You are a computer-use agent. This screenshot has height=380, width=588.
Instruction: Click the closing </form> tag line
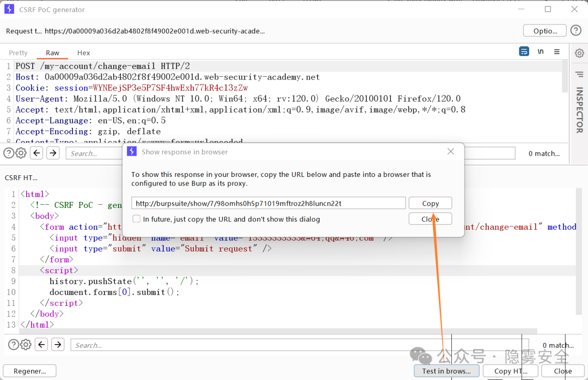tap(56, 259)
